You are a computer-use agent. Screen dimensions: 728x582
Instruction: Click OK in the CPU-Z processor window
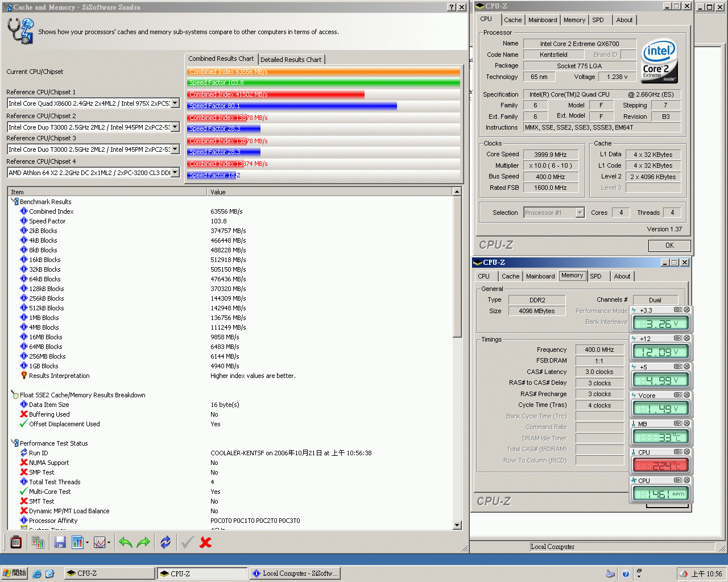(x=669, y=246)
